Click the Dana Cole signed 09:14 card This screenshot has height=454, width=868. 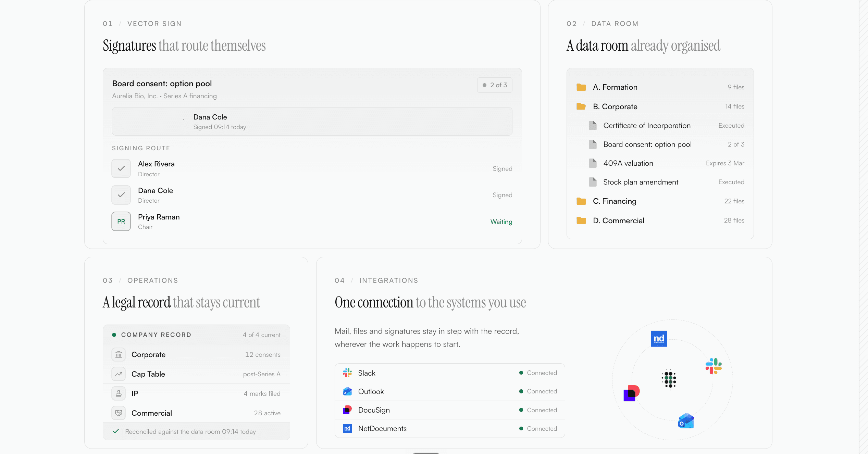pos(312,122)
